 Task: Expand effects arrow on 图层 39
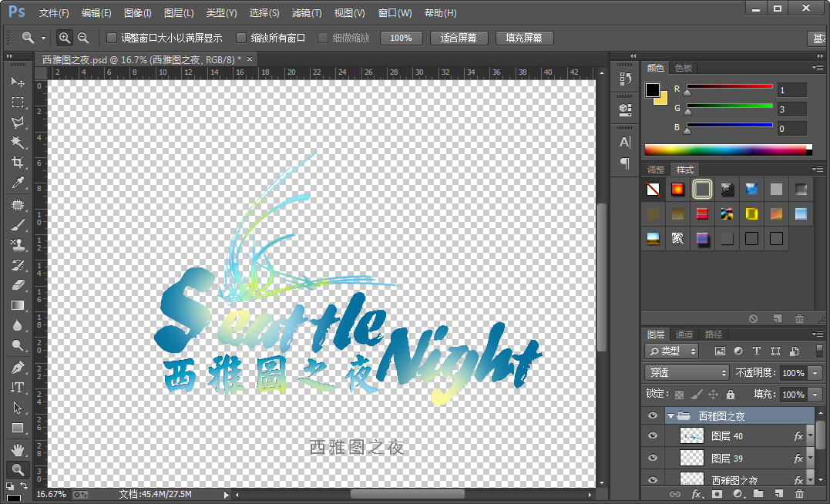coord(810,459)
